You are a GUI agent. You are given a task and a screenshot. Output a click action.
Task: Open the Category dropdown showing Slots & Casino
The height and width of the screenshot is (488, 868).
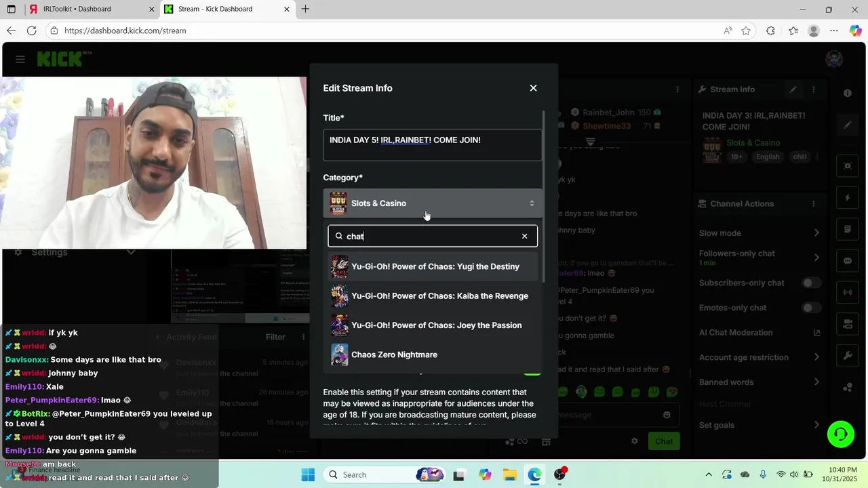coord(433,203)
